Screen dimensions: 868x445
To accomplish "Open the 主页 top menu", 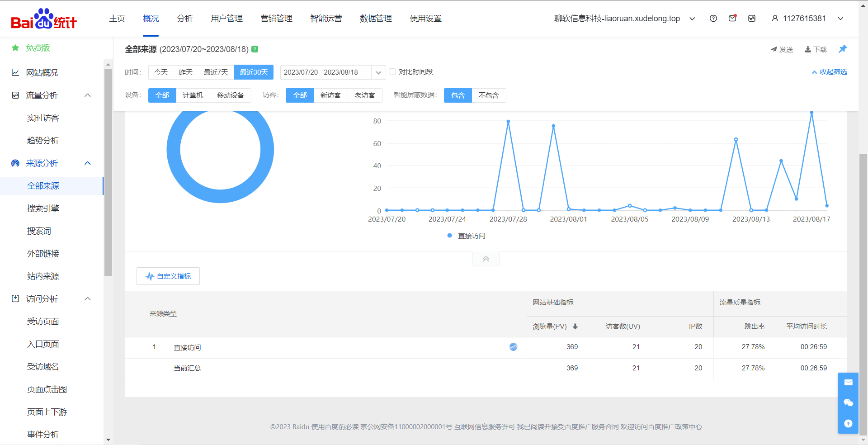I will [x=117, y=19].
